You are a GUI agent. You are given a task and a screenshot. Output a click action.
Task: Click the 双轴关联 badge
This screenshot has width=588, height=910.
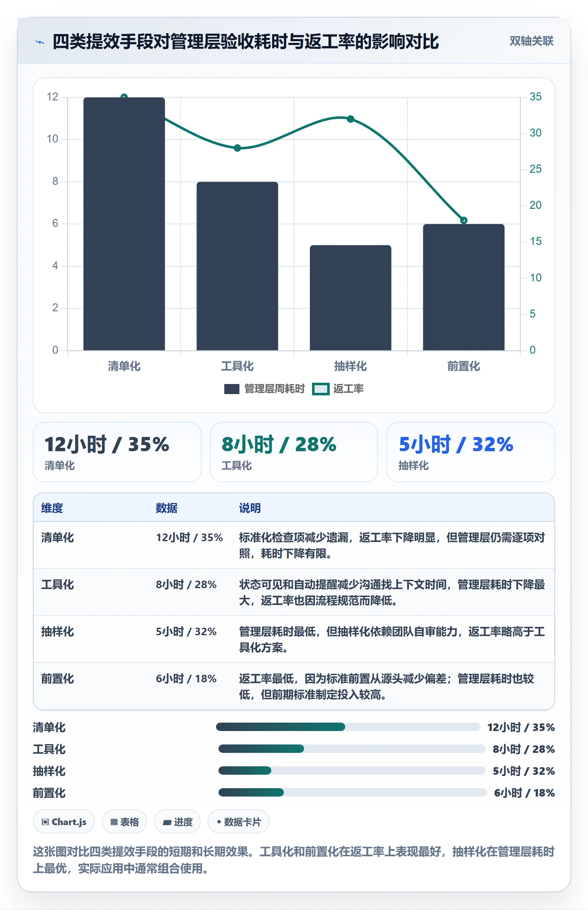pos(531,41)
